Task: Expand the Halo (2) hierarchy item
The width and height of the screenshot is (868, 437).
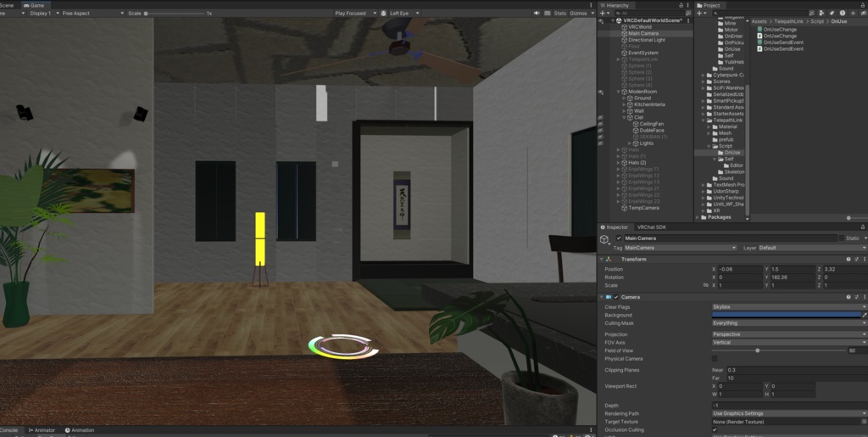Action: [619, 163]
